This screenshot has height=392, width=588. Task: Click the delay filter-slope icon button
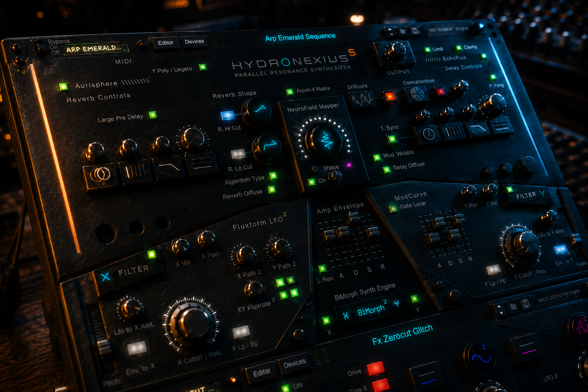point(478,127)
